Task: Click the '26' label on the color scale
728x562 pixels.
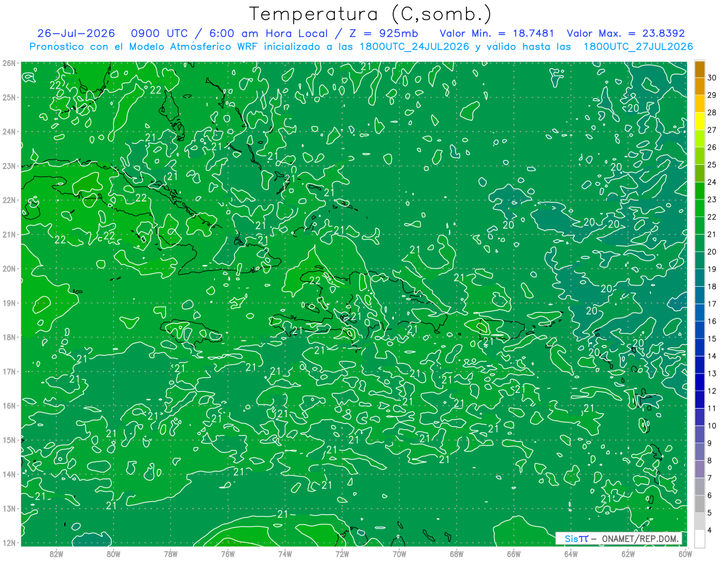Action: (x=713, y=147)
